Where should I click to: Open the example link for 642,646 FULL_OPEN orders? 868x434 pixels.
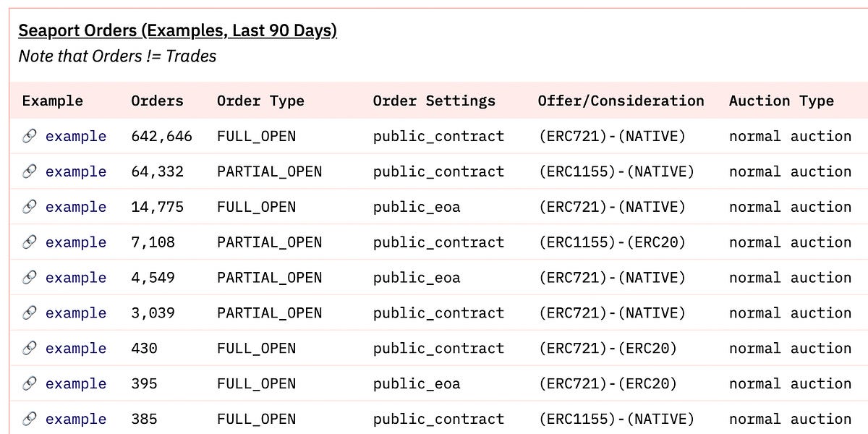point(76,136)
